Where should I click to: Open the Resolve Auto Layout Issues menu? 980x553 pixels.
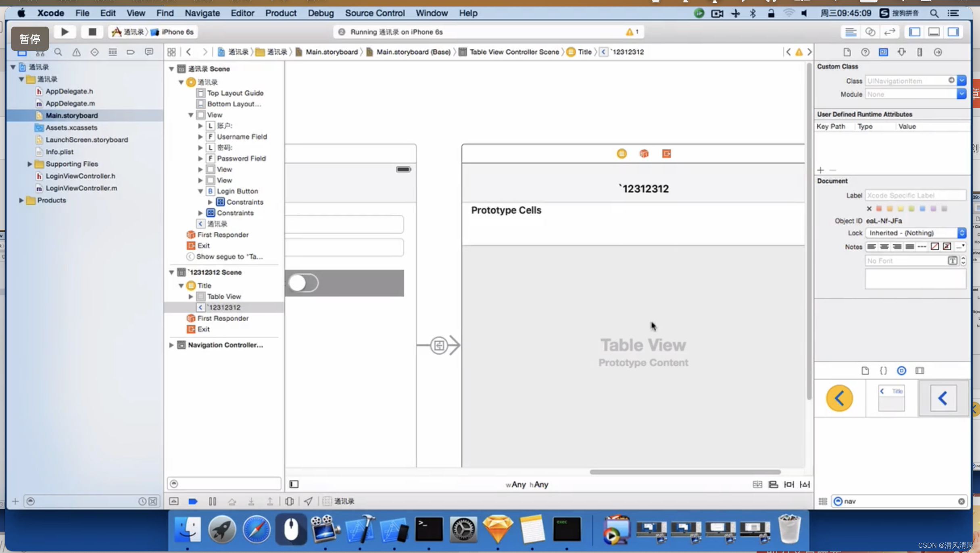[x=805, y=484]
